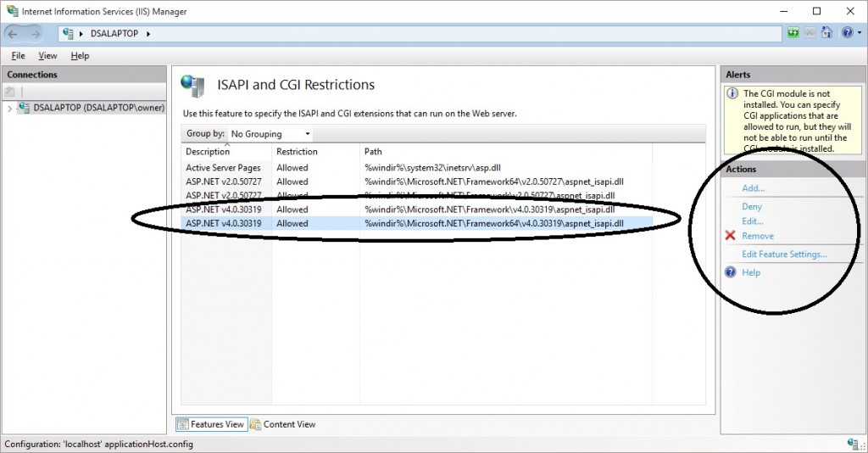The height and width of the screenshot is (453, 868).
Task: Open the View menu
Action: tap(47, 55)
